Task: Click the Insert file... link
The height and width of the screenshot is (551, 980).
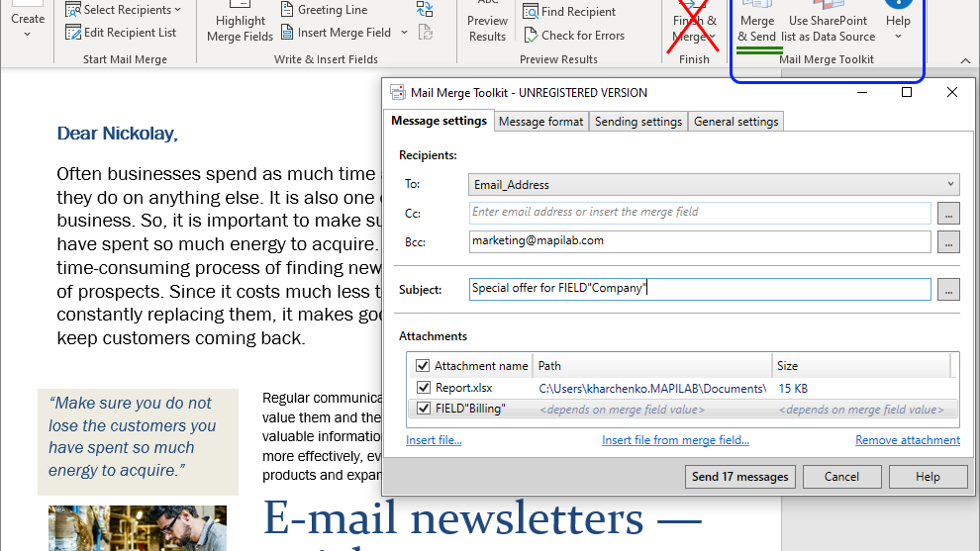Action: [x=434, y=440]
